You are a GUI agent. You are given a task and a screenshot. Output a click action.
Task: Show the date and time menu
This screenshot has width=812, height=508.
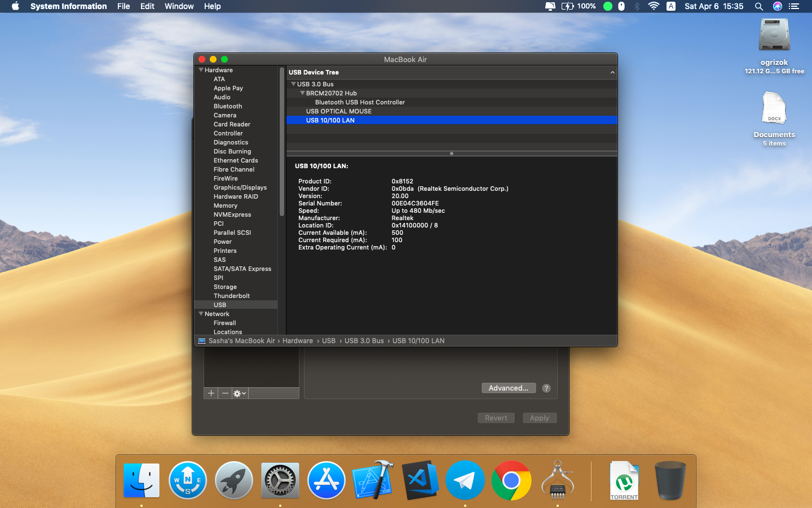[714, 6]
